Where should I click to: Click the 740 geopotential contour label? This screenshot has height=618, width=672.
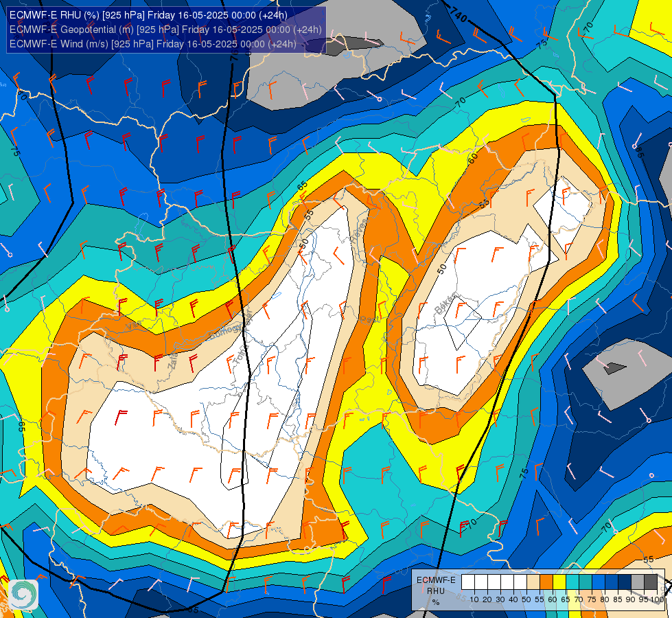coord(458,16)
